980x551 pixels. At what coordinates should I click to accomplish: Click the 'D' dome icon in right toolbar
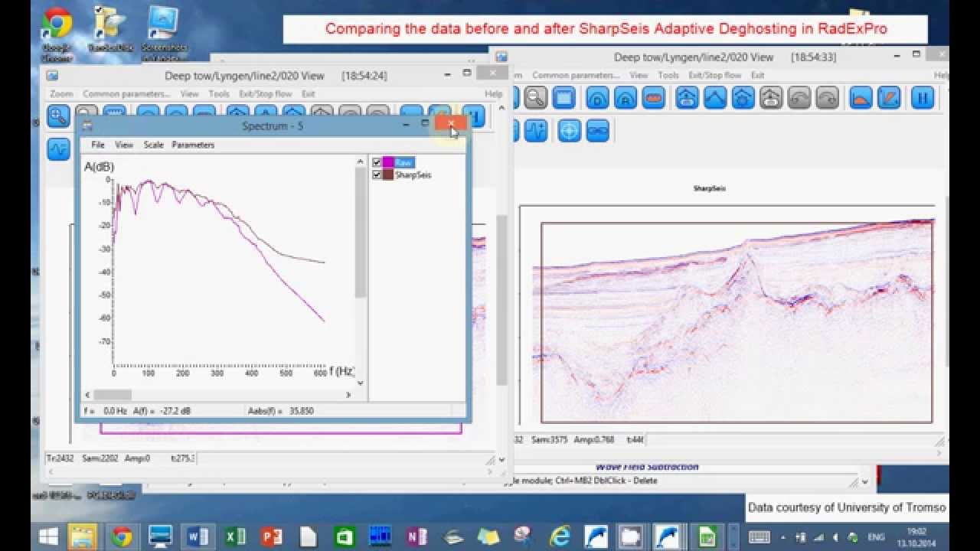pyautogui.click(x=597, y=98)
